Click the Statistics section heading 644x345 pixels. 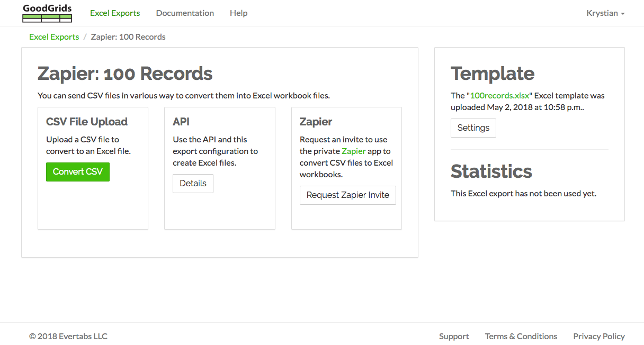click(491, 171)
